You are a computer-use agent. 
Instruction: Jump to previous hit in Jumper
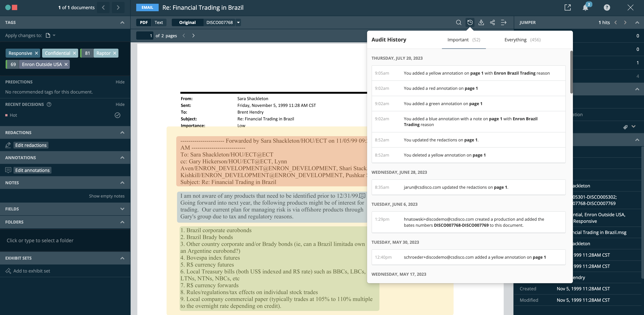(x=616, y=22)
